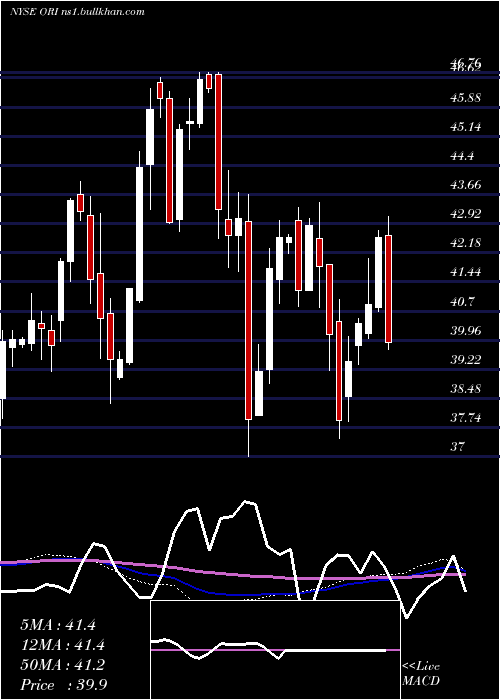The height and width of the screenshot is (700, 500).
Task: Select the 41.44 price axis label
Action: coord(466,272)
